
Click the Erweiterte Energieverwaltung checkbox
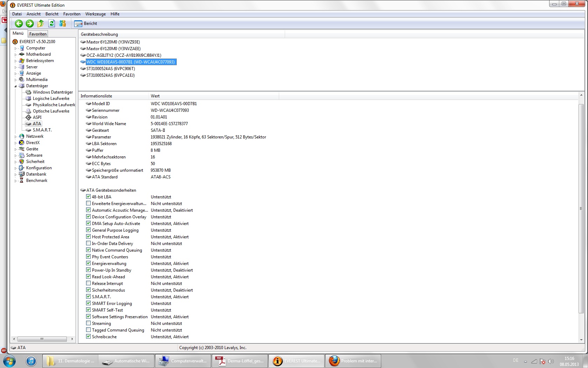click(89, 203)
